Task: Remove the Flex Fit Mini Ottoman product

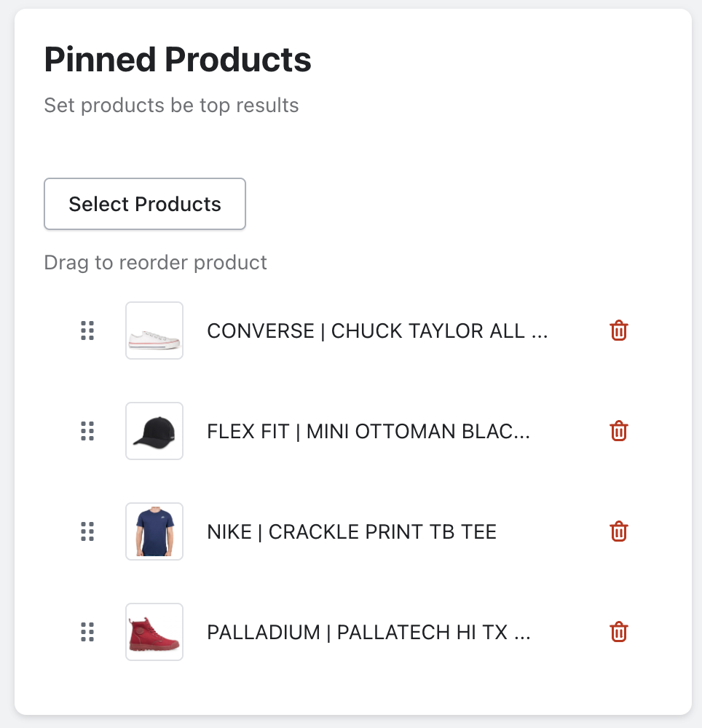Action: pyautogui.click(x=618, y=431)
